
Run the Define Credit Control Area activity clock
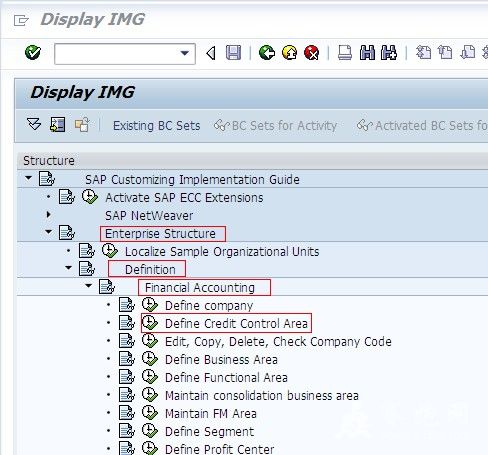pos(150,323)
